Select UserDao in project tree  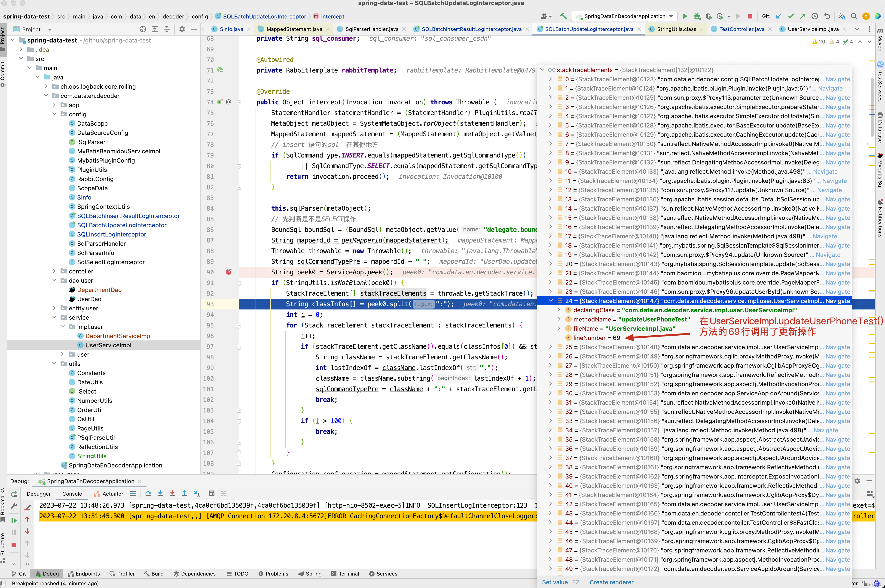tap(89, 299)
